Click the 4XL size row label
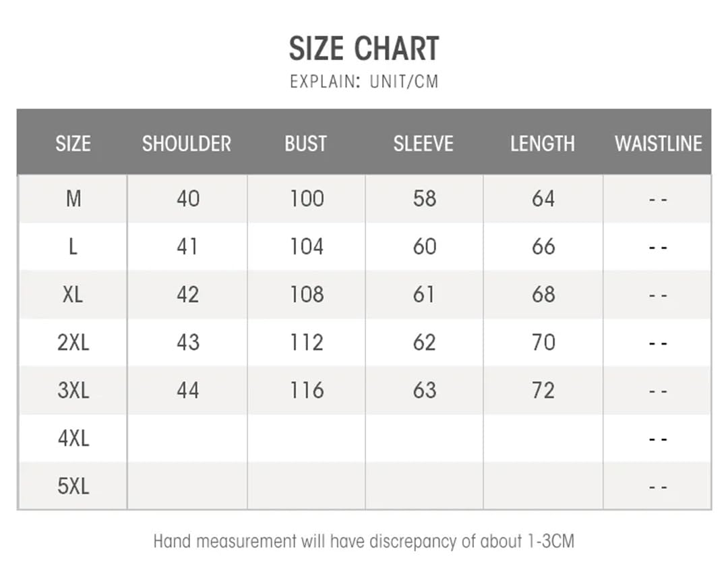The image size is (728, 580). coord(73,438)
